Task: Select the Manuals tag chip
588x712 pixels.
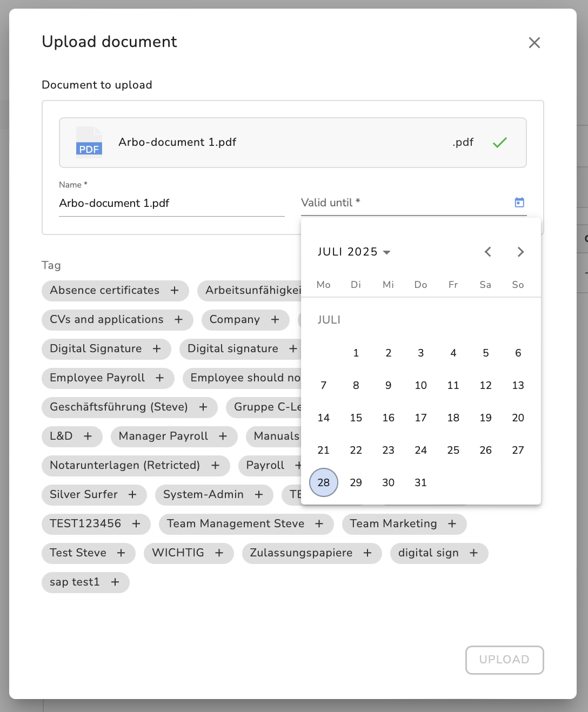Action: [x=273, y=436]
